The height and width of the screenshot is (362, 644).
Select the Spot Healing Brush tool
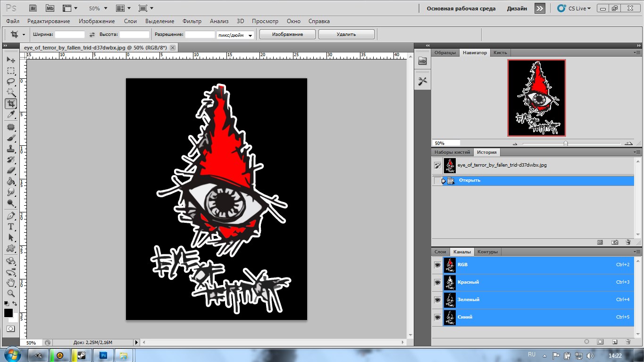pyautogui.click(x=11, y=127)
